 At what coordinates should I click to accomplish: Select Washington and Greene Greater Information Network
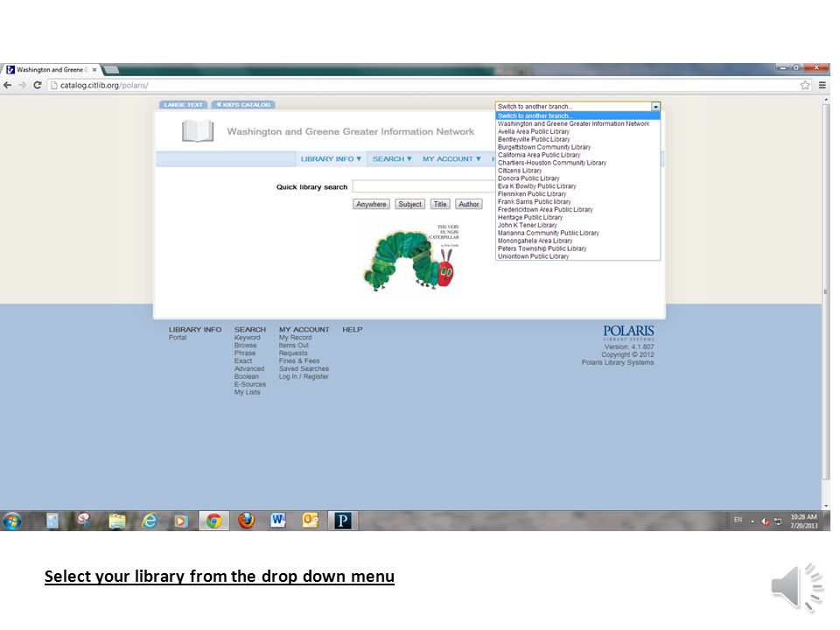point(577,123)
